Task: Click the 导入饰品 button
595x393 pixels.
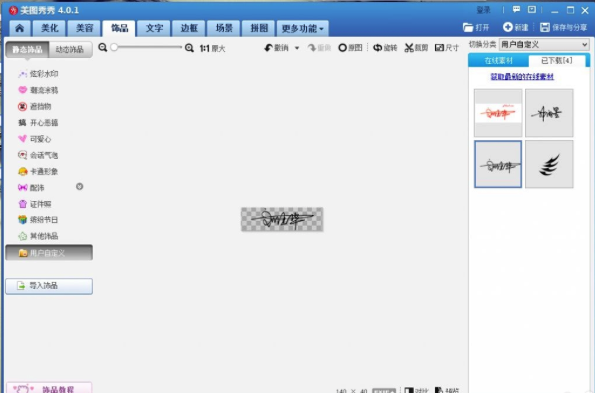Action: 49,286
